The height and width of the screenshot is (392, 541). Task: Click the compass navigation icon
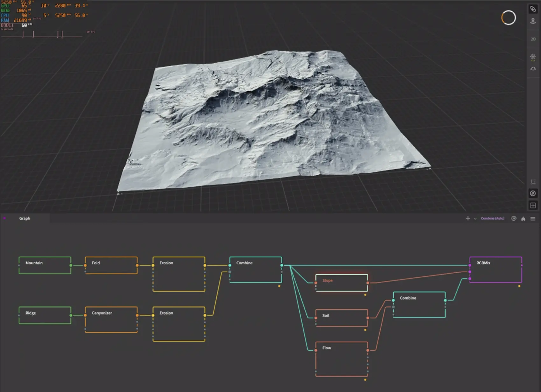coord(533,193)
